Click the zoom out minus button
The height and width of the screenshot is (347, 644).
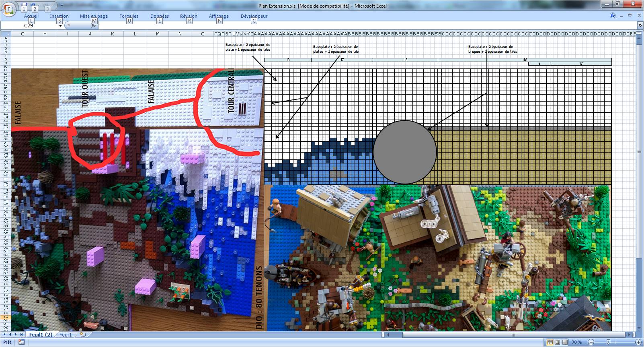coord(591,342)
